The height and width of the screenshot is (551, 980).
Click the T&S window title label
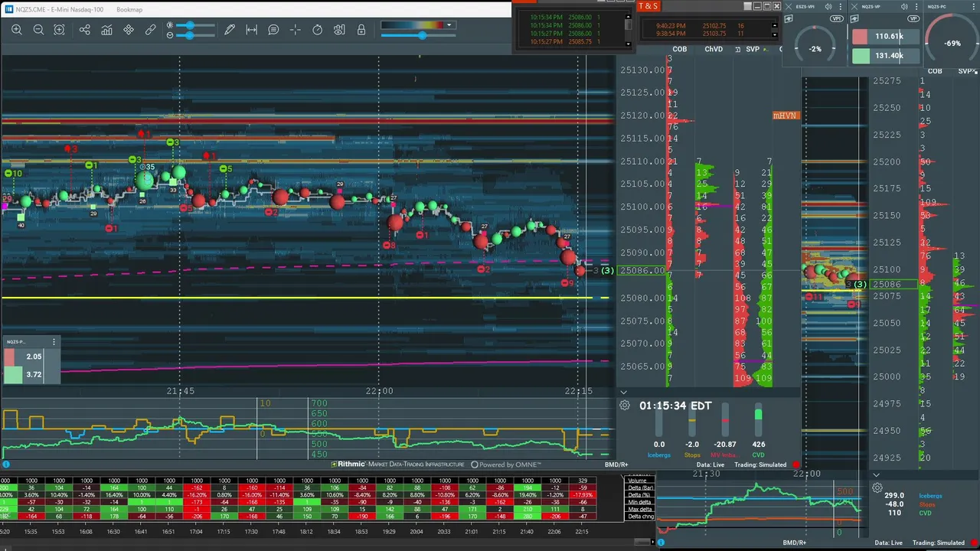tap(648, 6)
